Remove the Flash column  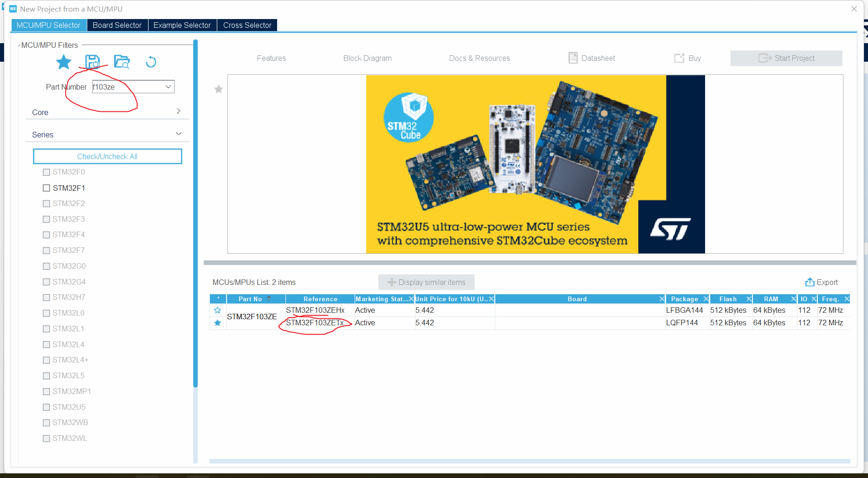[749, 299]
